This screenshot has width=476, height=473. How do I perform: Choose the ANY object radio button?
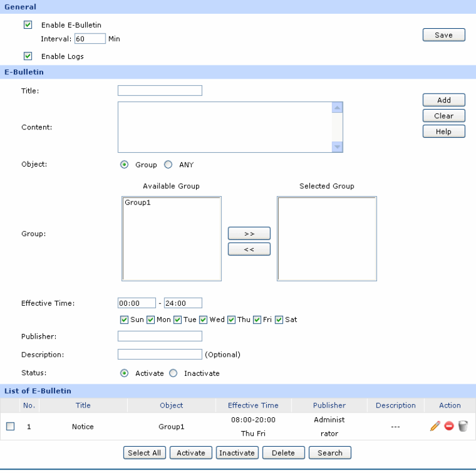[168, 165]
